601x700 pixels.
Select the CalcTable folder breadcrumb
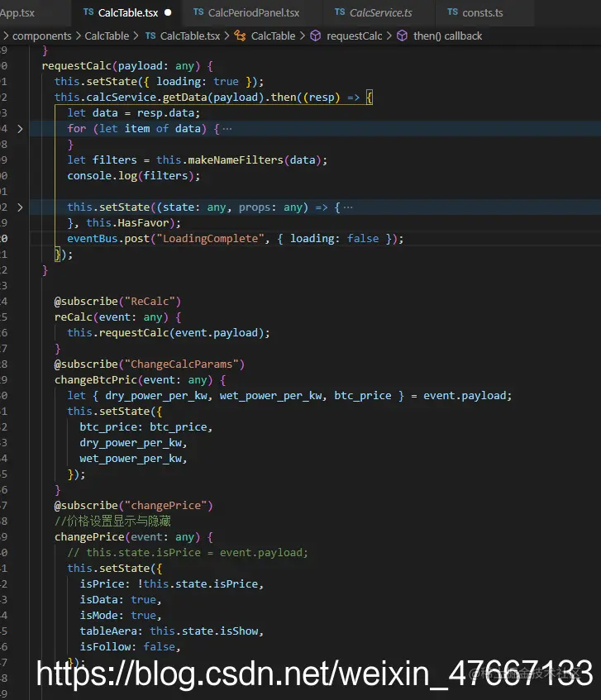[x=107, y=36]
